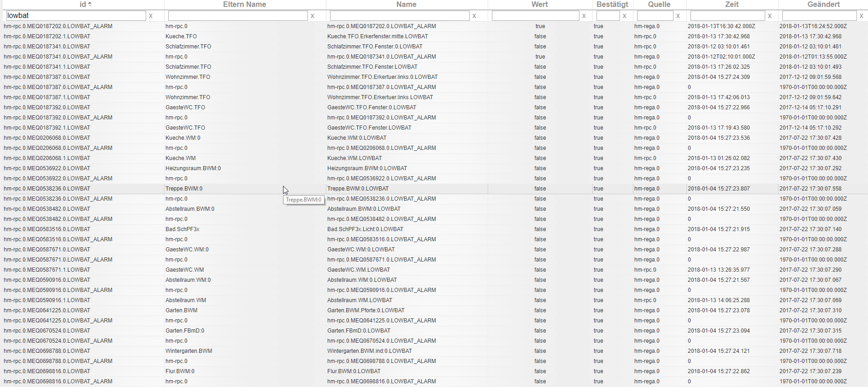This screenshot has width=868, height=387.
Task: Sort by the Wert column header
Action: click(539, 4)
